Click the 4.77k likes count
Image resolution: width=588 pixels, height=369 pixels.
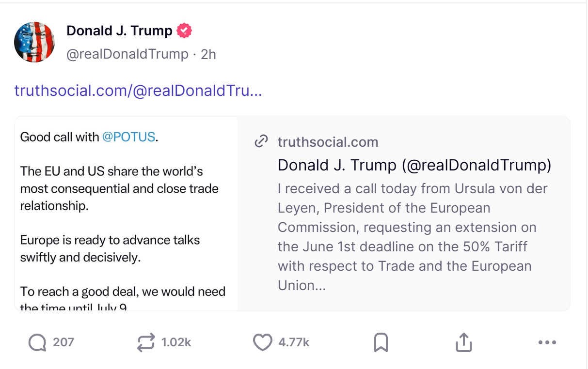[x=294, y=343]
